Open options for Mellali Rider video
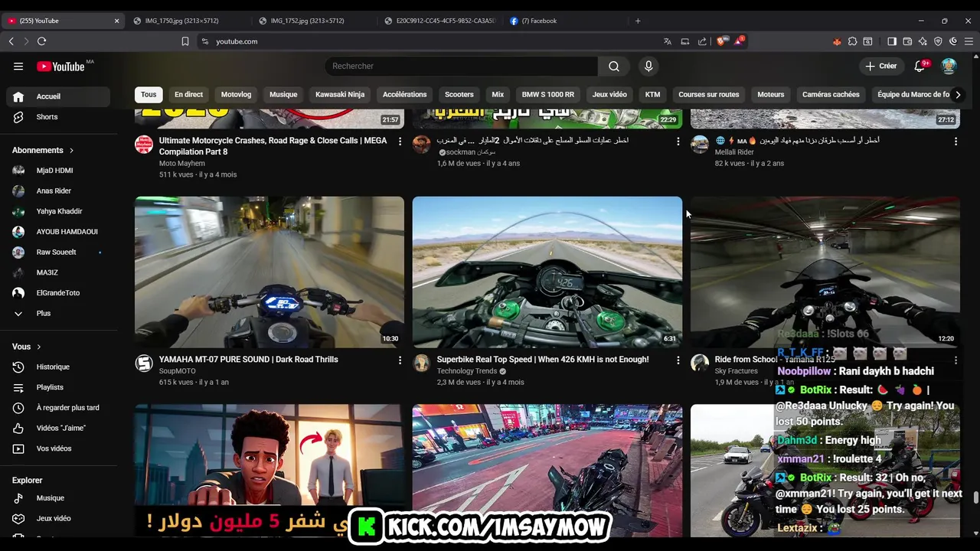 pos(955,142)
